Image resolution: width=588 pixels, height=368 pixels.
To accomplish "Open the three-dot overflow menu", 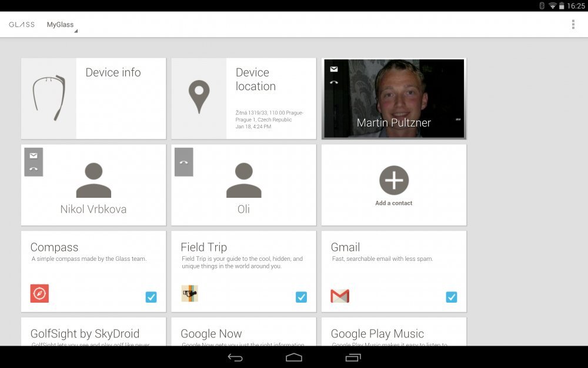I will click(x=573, y=24).
